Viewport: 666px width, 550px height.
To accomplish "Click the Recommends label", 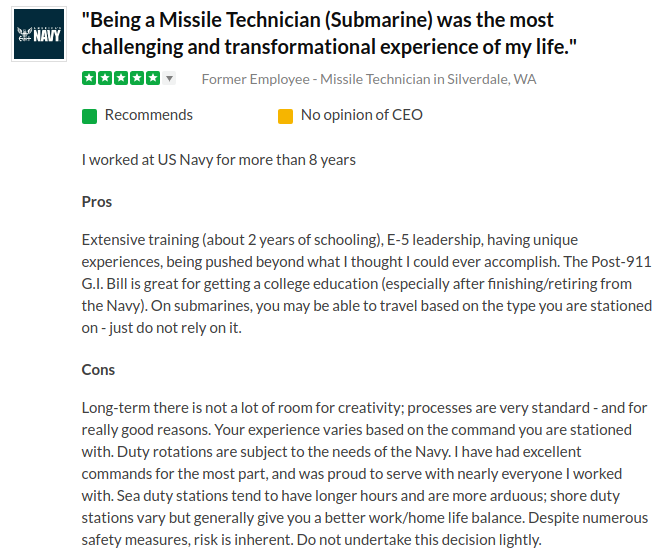I will (148, 115).
